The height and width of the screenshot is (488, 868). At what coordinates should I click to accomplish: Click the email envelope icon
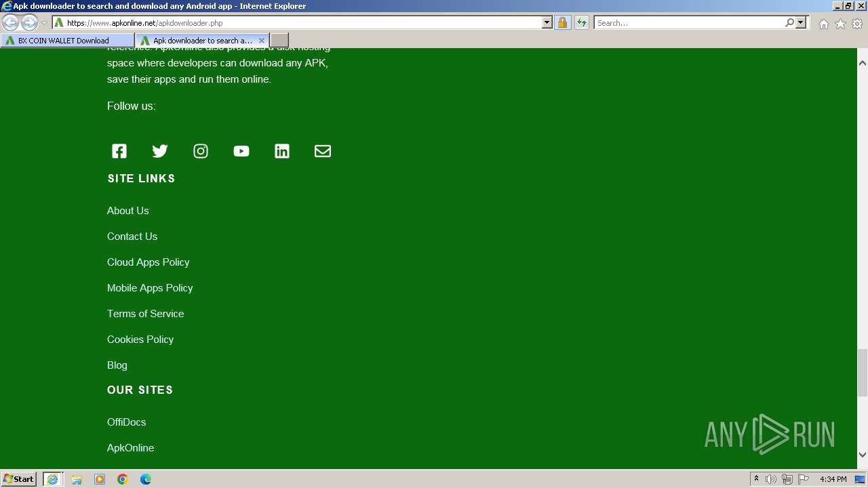point(323,151)
